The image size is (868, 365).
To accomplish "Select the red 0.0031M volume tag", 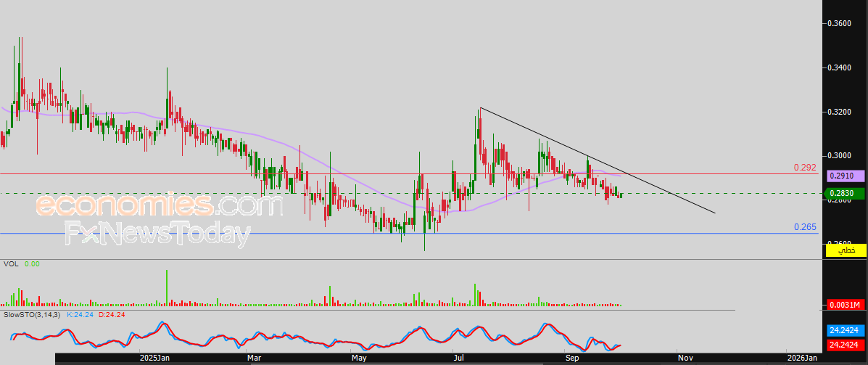I will 846,304.
